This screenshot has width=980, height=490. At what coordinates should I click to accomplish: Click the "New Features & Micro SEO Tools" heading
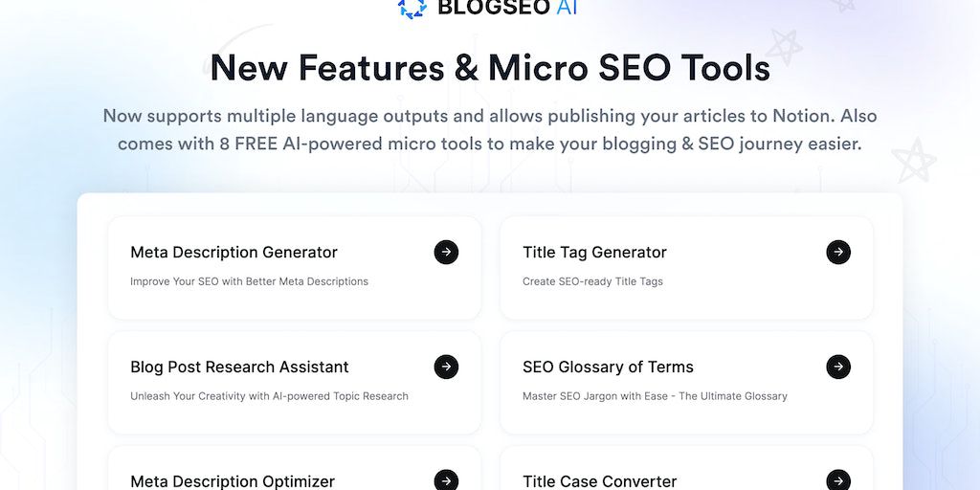(490, 68)
